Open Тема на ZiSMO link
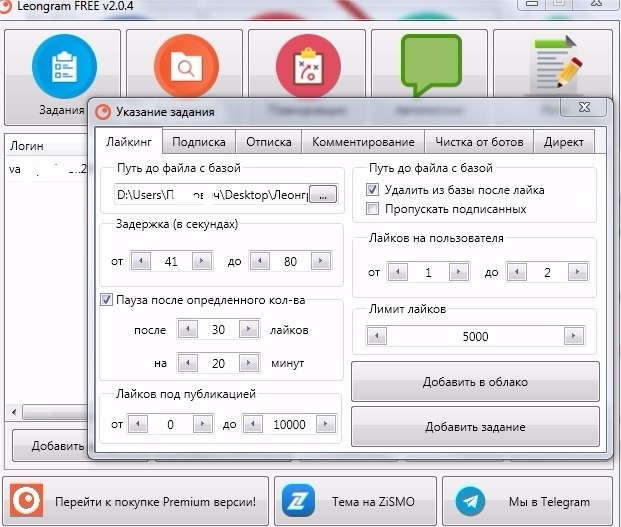621x527 pixels. [355, 501]
